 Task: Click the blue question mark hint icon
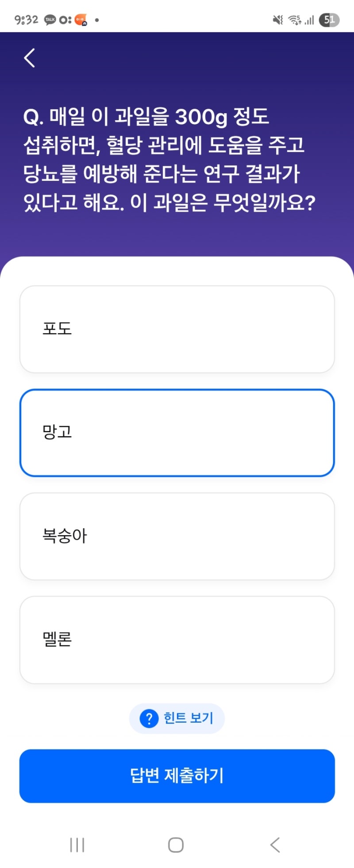[x=149, y=718]
